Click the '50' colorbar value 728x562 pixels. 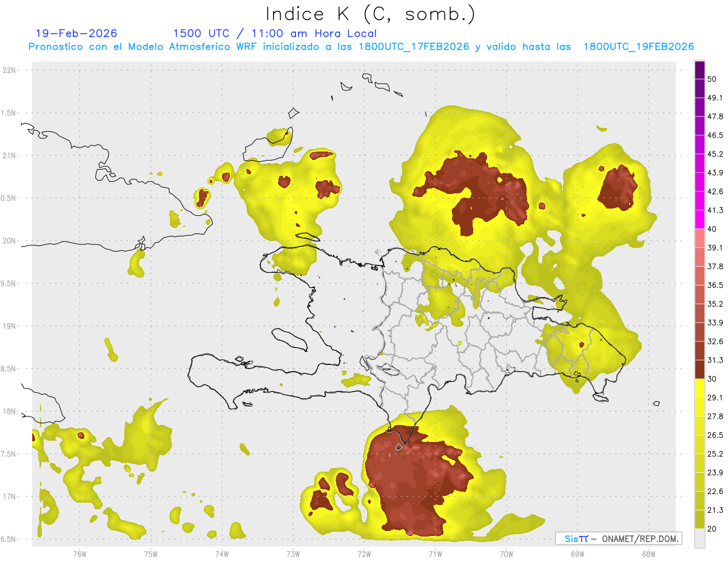coord(713,79)
